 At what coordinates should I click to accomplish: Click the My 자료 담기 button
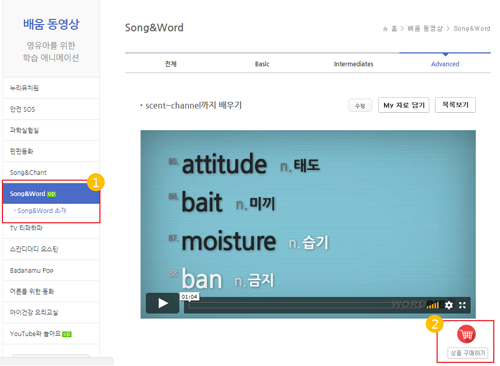[404, 105]
